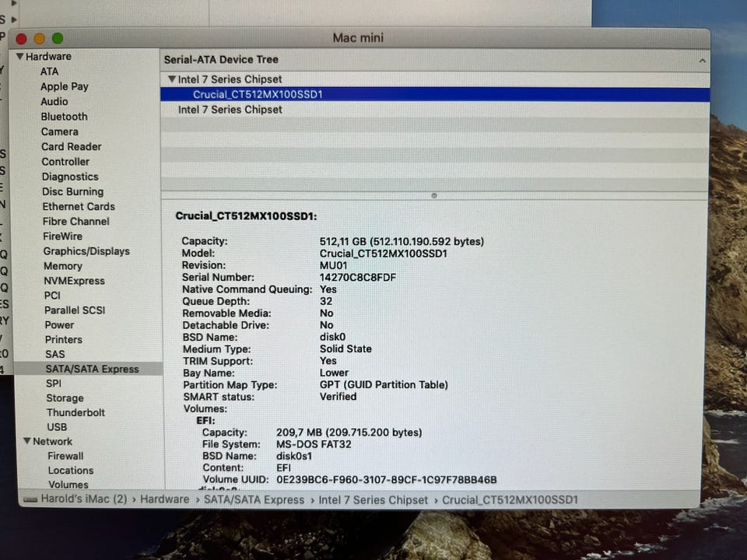View Diagnostics information
This screenshot has height=560, width=747.
70,177
